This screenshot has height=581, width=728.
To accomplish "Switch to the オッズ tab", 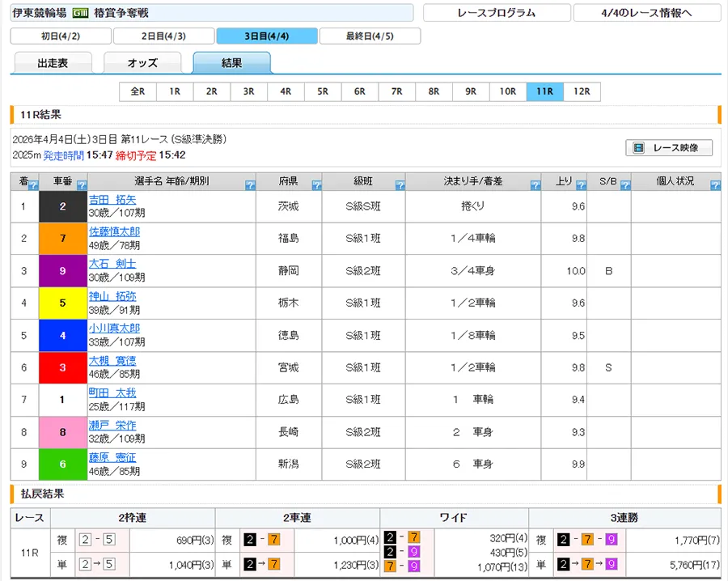I will pyautogui.click(x=142, y=63).
